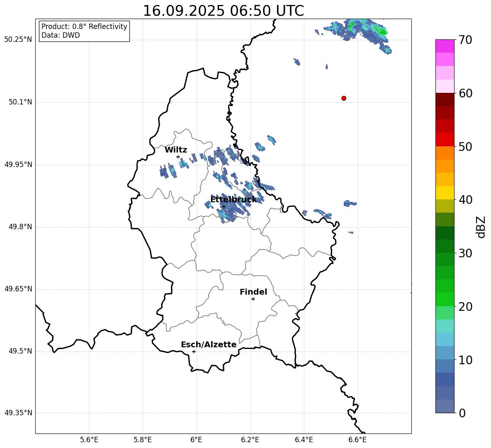Viewport: 491px width, 448px height.
Task: Click the 50 tick label on colorbar
Action: pyautogui.click(x=465, y=146)
